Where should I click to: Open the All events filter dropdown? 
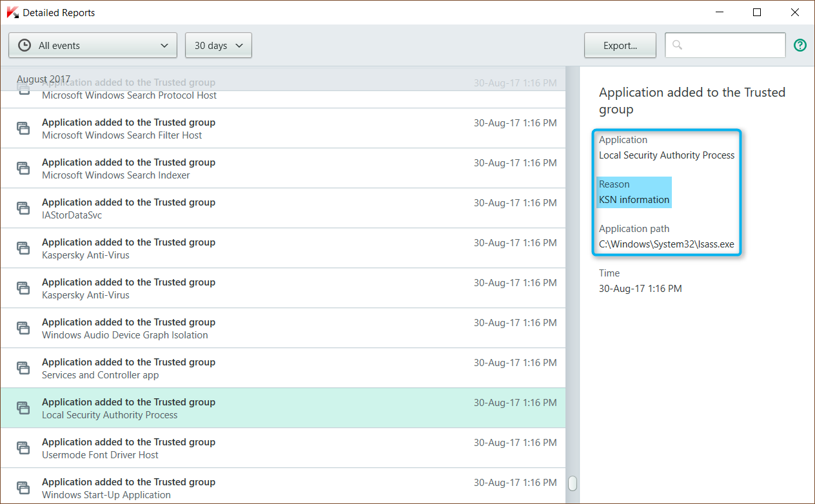[93, 45]
